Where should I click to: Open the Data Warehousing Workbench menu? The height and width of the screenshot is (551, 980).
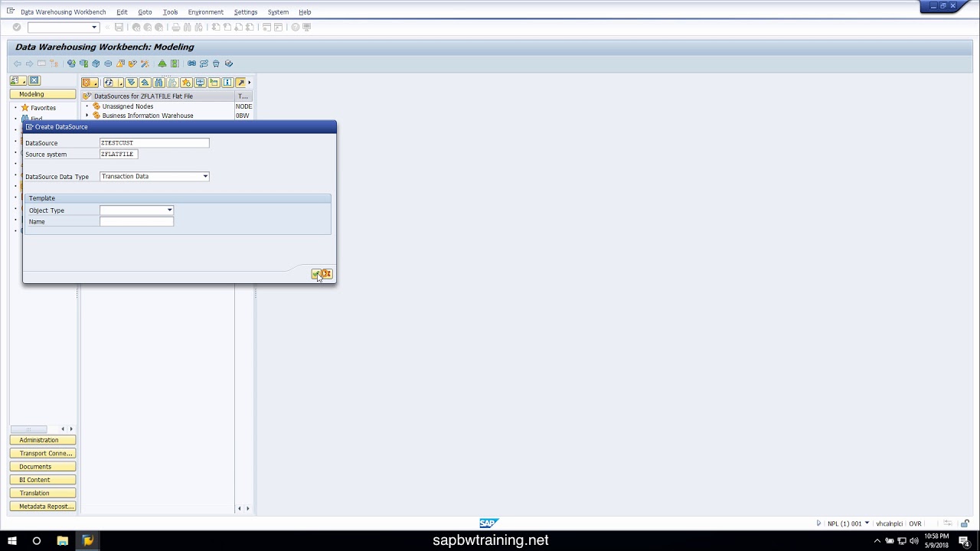[x=63, y=12]
